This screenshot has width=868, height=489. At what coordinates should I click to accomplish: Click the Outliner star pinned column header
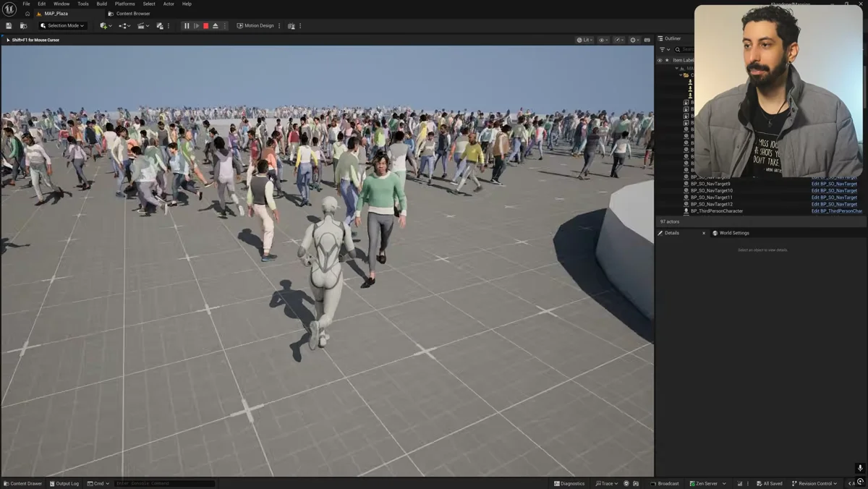click(x=667, y=60)
